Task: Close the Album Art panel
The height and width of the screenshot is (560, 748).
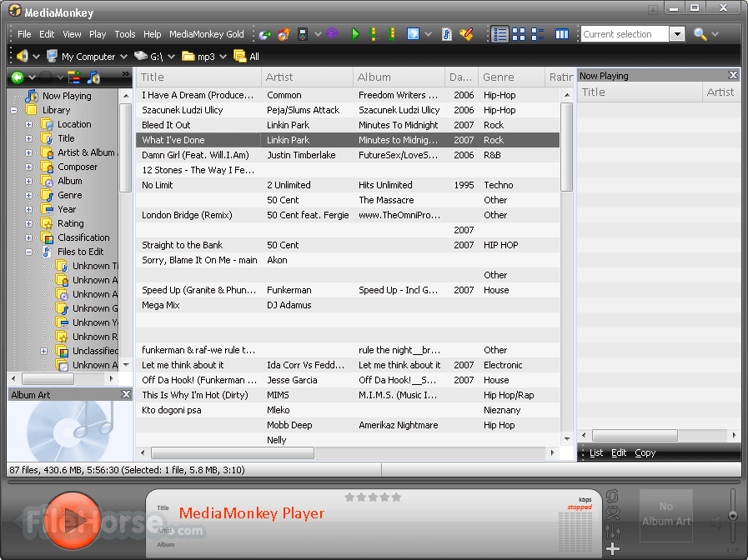Action: click(x=126, y=394)
